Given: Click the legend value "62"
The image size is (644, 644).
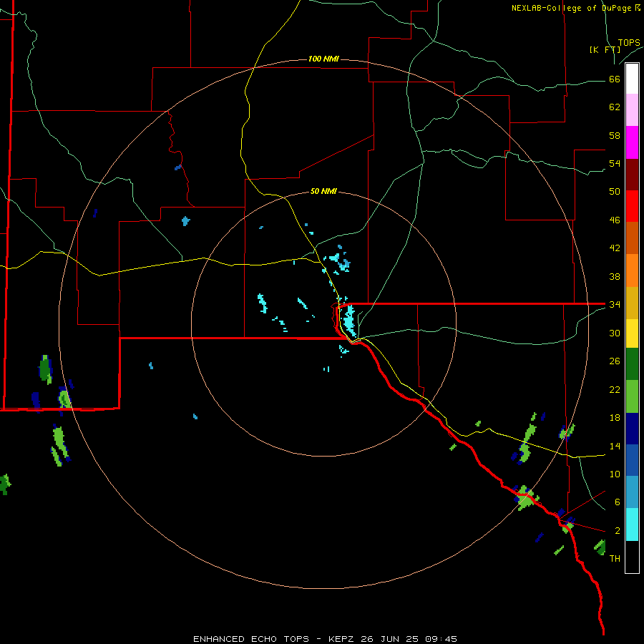Looking at the screenshot, I should click(615, 107).
